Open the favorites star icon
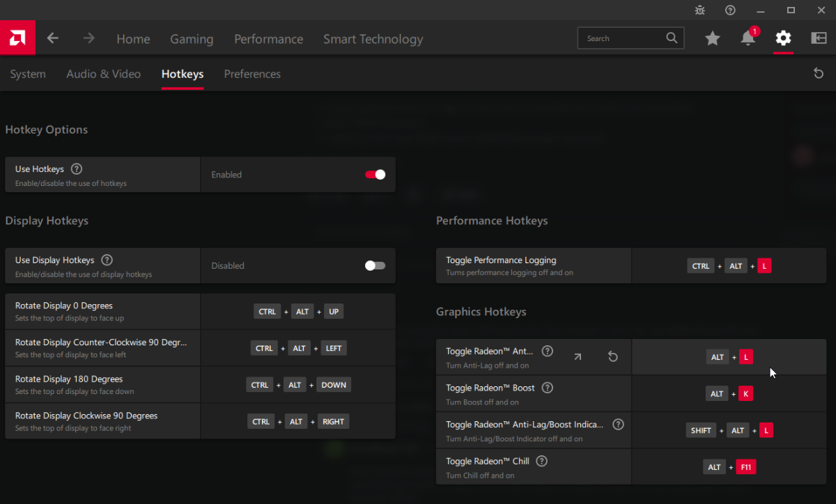Viewport: 836px width, 504px height. coord(712,38)
